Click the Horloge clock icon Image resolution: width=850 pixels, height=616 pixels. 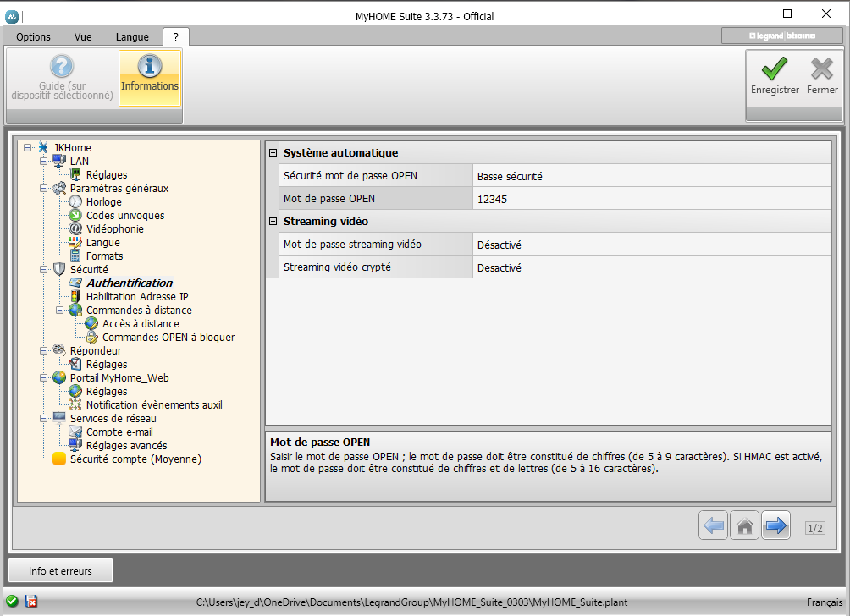pos(75,201)
